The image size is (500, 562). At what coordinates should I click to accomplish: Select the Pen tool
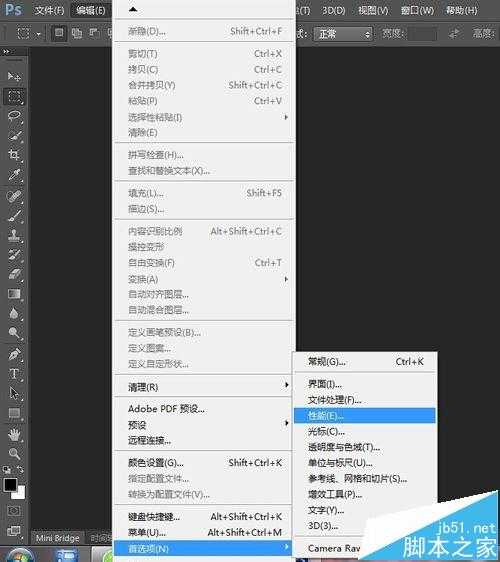(14, 354)
